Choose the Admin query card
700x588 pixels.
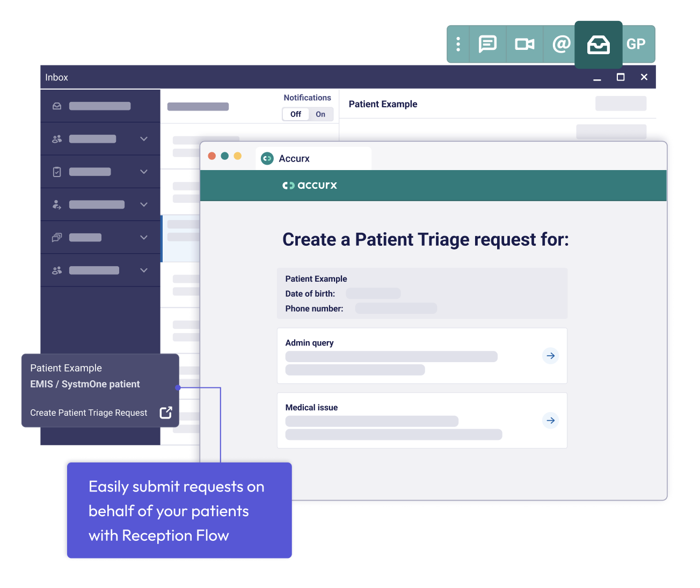(422, 356)
